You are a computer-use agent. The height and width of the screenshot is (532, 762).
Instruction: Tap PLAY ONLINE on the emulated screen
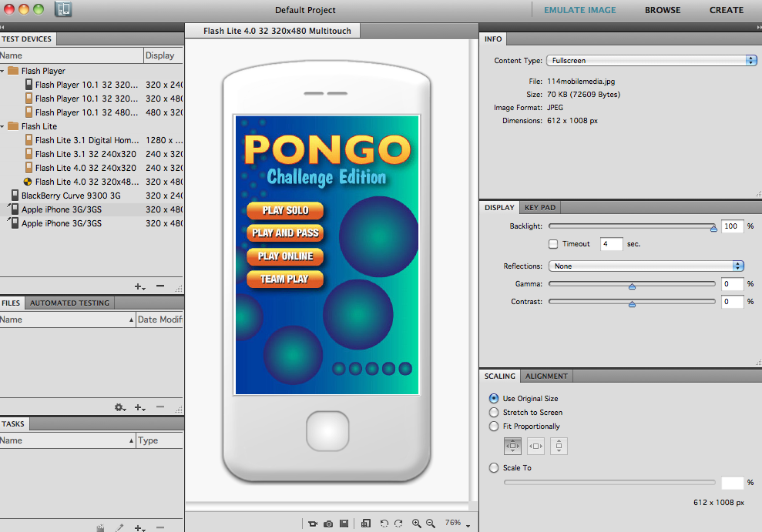pyautogui.click(x=285, y=256)
